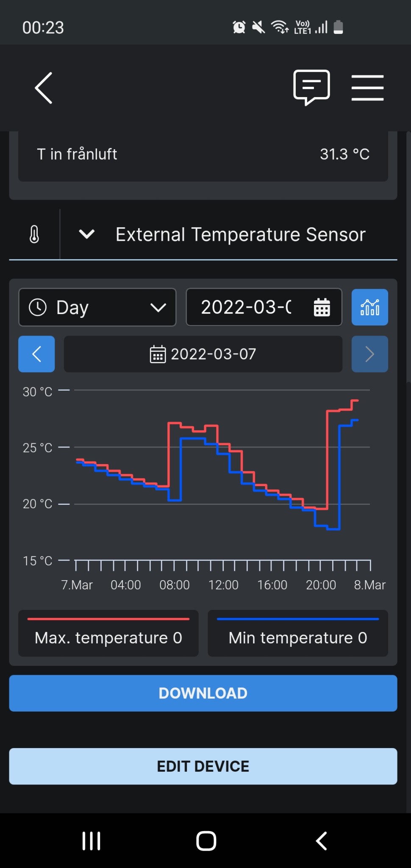Go to the next day
411x868 pixels.
click(369, 354)
